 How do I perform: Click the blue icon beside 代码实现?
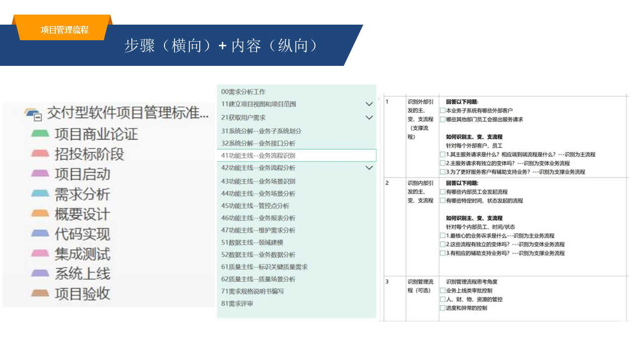click(40, 234)
